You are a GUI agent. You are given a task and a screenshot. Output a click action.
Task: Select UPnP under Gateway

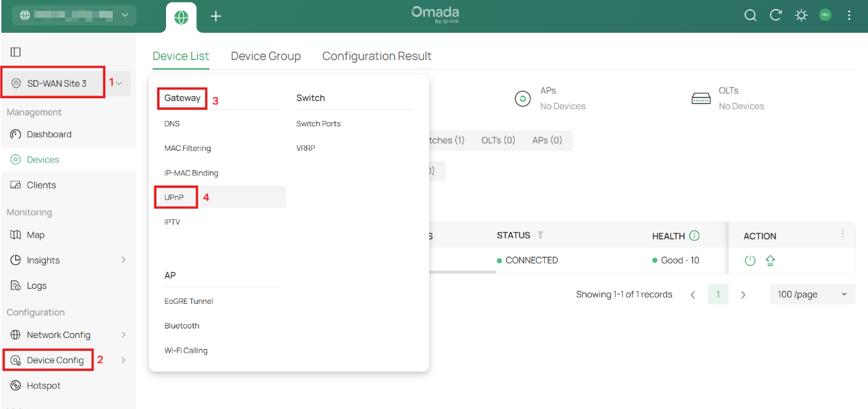click(x=174, y=197)
